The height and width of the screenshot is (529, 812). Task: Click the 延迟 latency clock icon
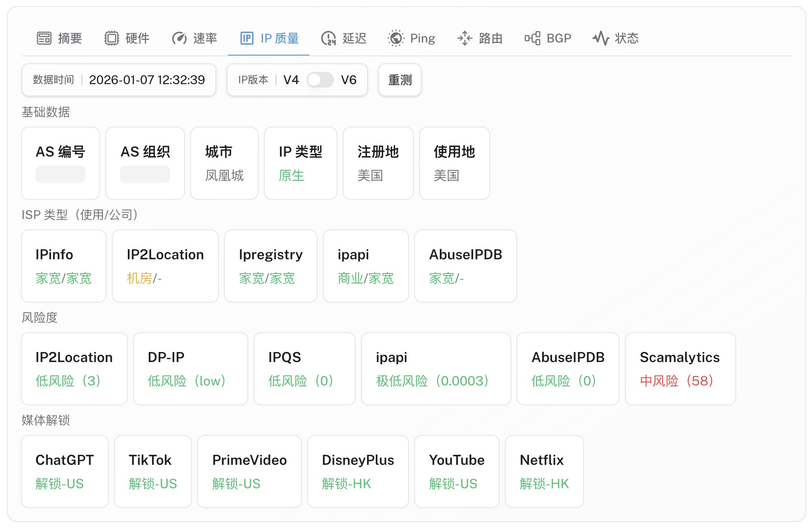click(x=328, y=39)
